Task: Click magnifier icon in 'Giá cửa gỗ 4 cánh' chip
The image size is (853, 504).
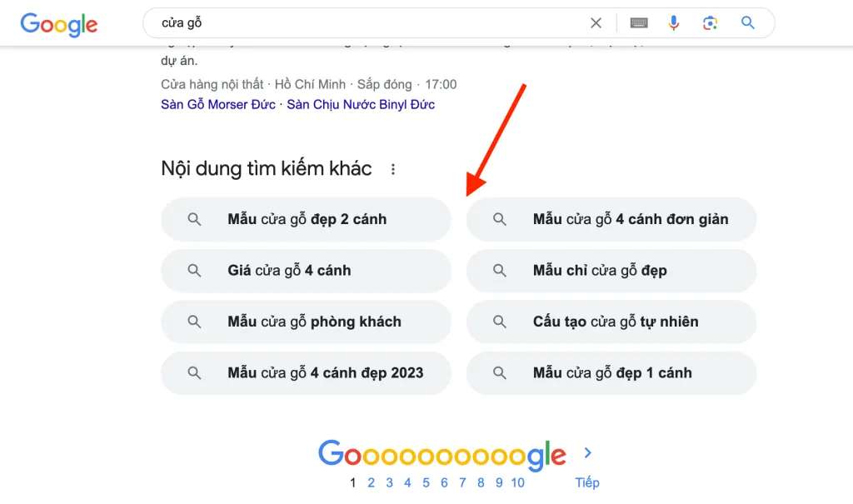Action: coord(194,271)
